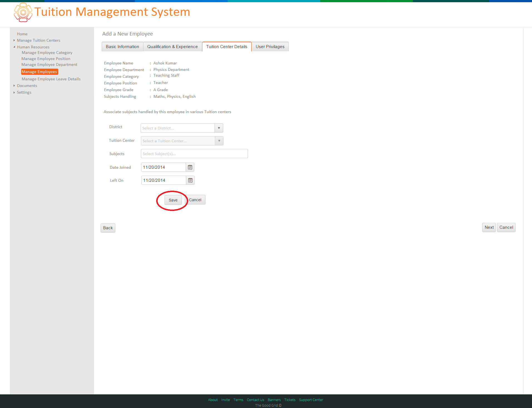Select the highlighted Manage Employees item
Viewport: 532px width, 408px height.
click(x=39, y=72)
